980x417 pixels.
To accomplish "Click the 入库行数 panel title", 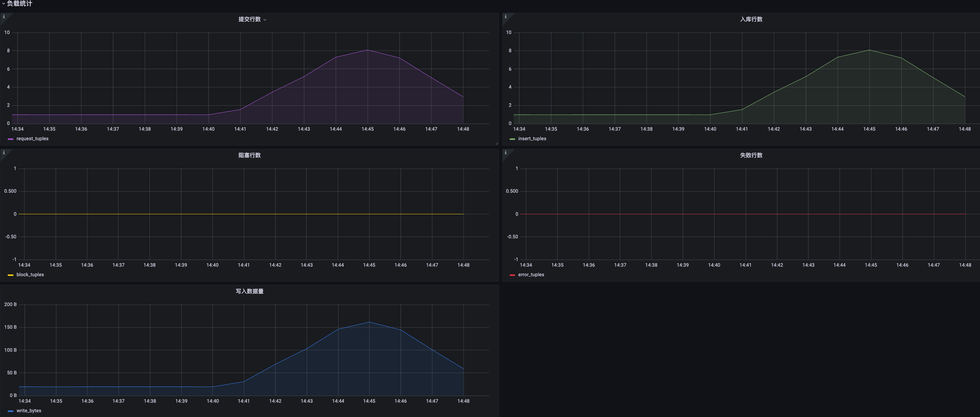I will pos(751,19).
